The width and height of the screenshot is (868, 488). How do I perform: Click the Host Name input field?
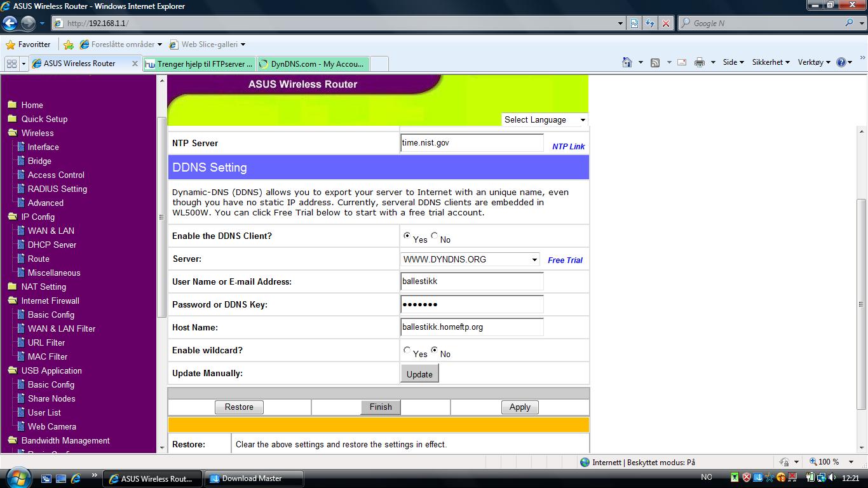point(472,327)
